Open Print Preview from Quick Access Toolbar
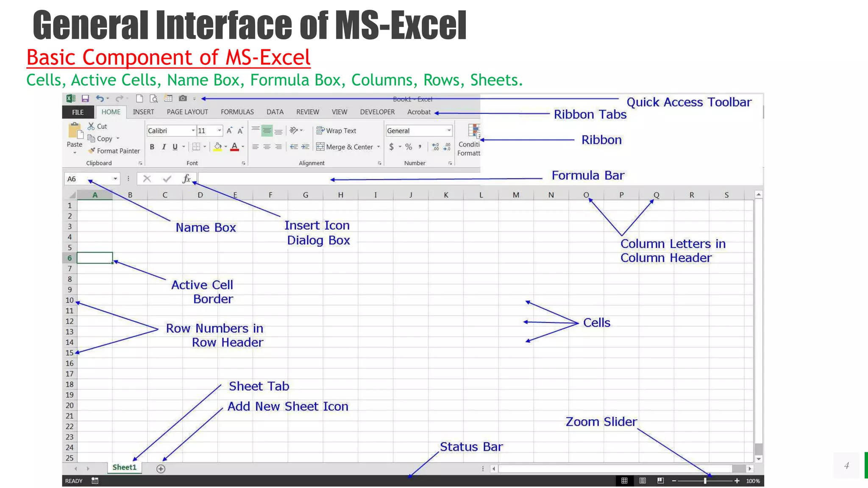 154,99
